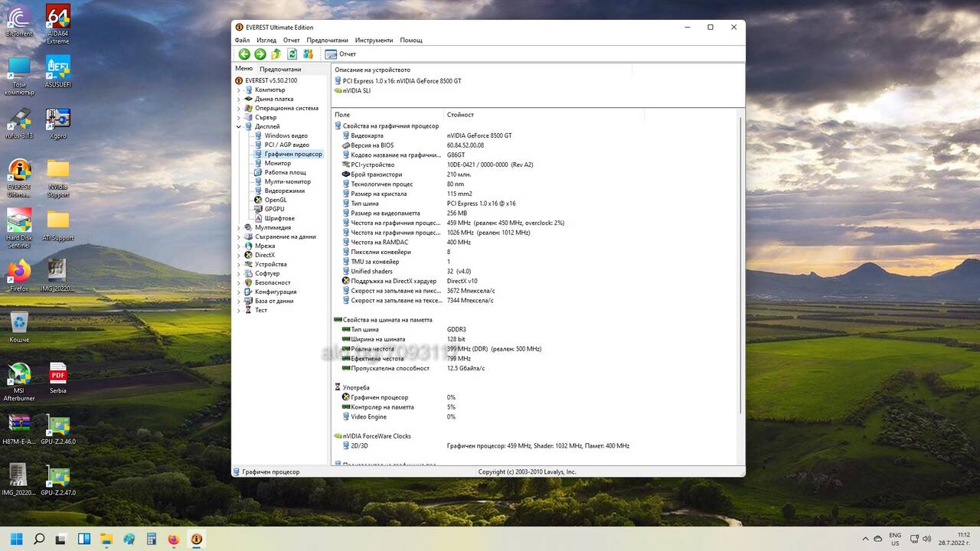Select the Версия на BIOS row

point(372,145)
